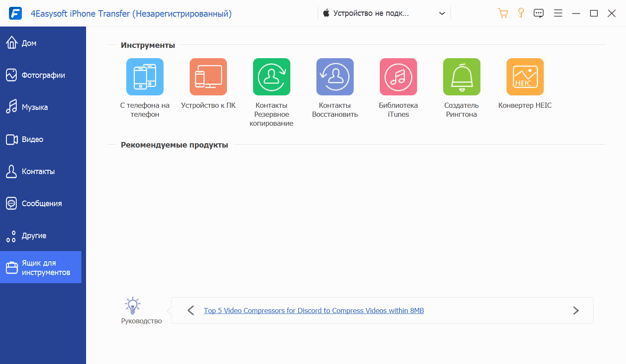626x364 pixels.
Task: Open the Контакты sidebar section
Action: pyautogui.click(x=41, y=171)
